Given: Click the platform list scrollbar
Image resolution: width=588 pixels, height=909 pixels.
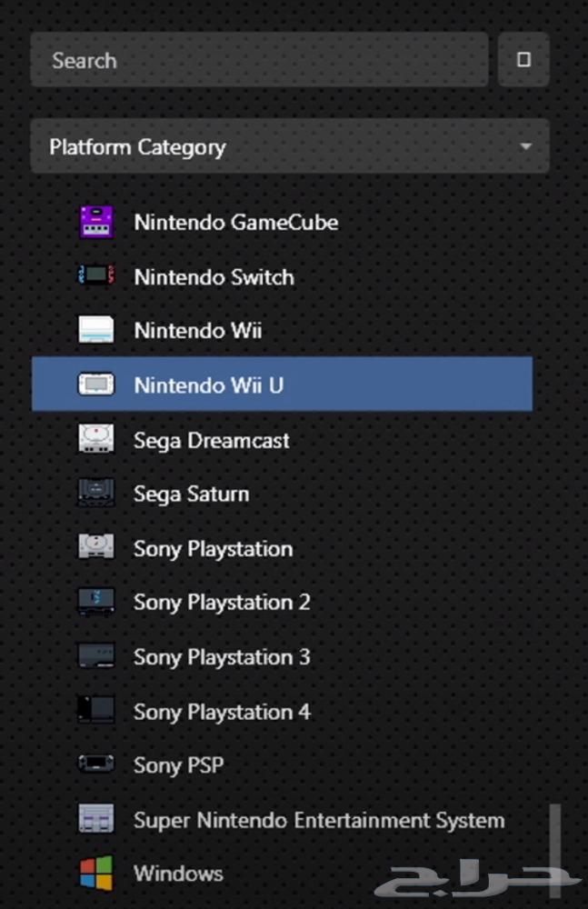Looking at the screenshot, I should pyautogui.click(x=553, y=836).
